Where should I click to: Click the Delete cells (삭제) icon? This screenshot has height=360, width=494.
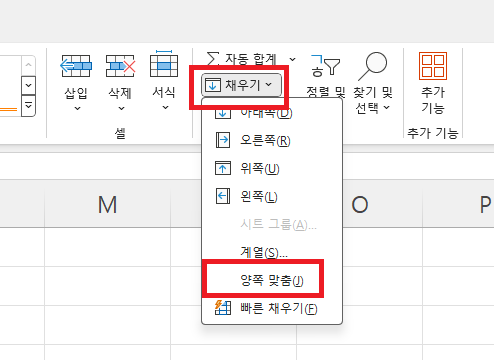[120, 66]
